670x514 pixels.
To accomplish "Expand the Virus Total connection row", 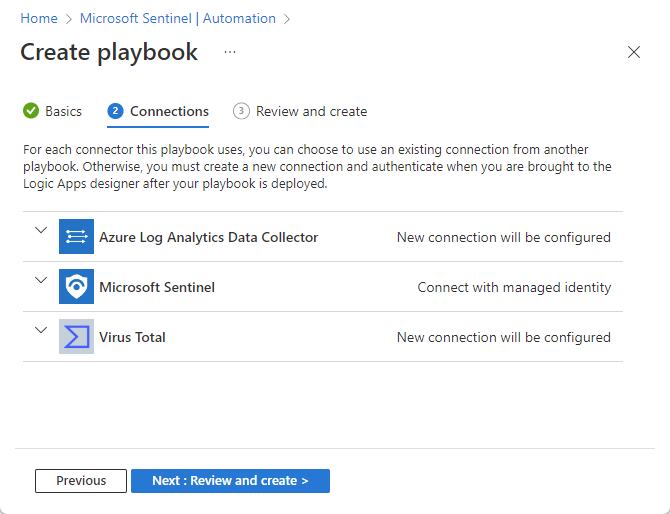I will coord(41,330).
